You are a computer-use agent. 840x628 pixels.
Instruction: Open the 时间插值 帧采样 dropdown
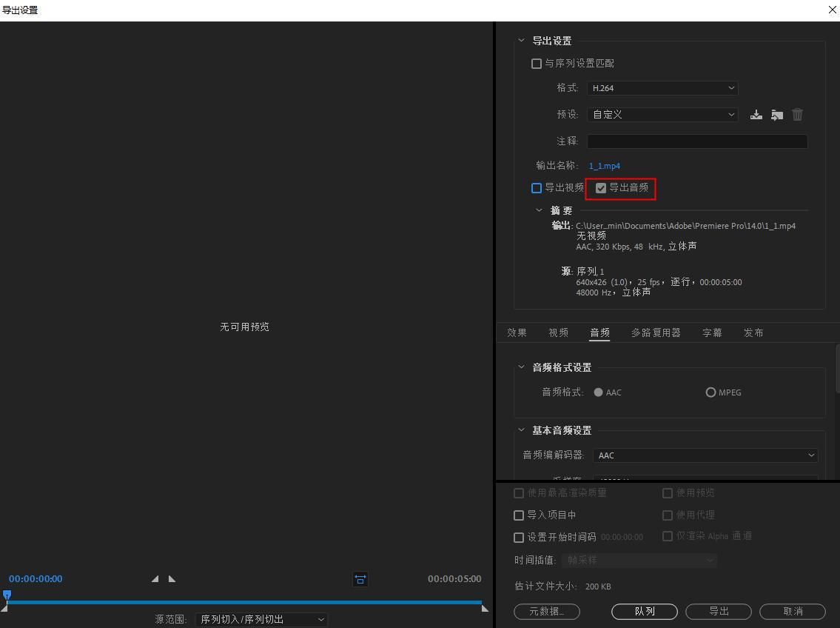click(x=639, y=561)
